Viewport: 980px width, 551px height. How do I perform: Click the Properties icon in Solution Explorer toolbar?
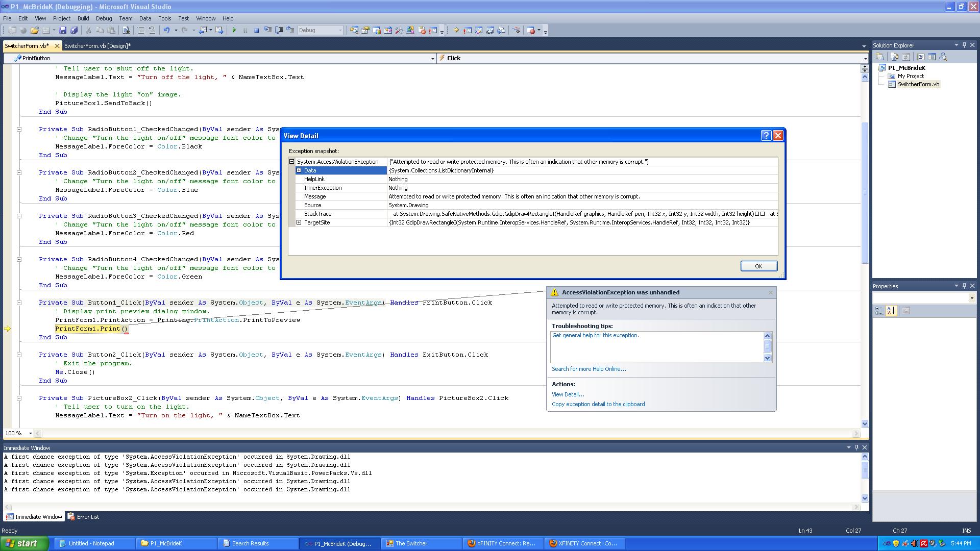coord(880,57)
